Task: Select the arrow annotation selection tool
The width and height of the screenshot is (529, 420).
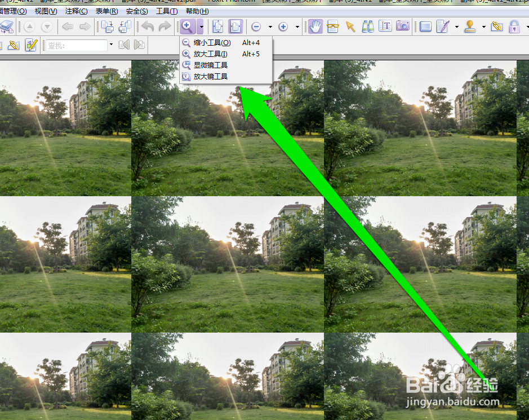Action: coord(350,26)
